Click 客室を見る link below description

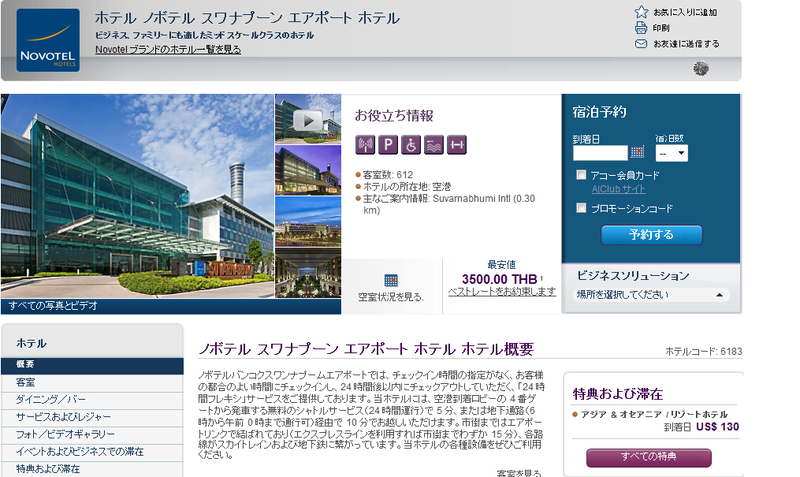pos(518,473)
